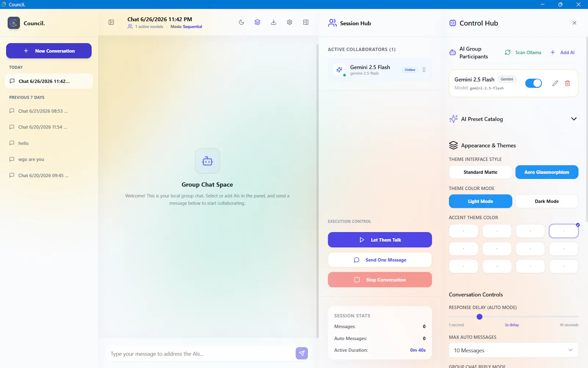Click chat icon beside 'wgo are you'
This screenshot has height=368, width=588.
click(x=12, y=159)
